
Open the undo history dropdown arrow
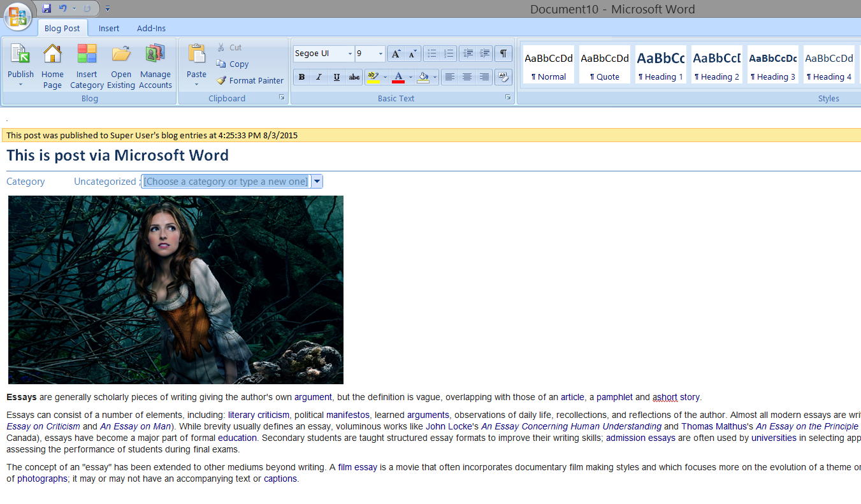(x=74, y=8)
